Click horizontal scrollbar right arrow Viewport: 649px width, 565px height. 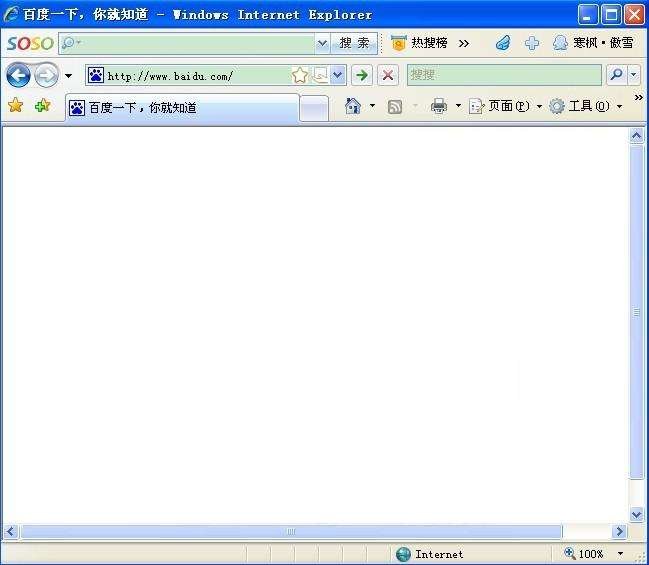pyautogui.click(x=620, y=531)
